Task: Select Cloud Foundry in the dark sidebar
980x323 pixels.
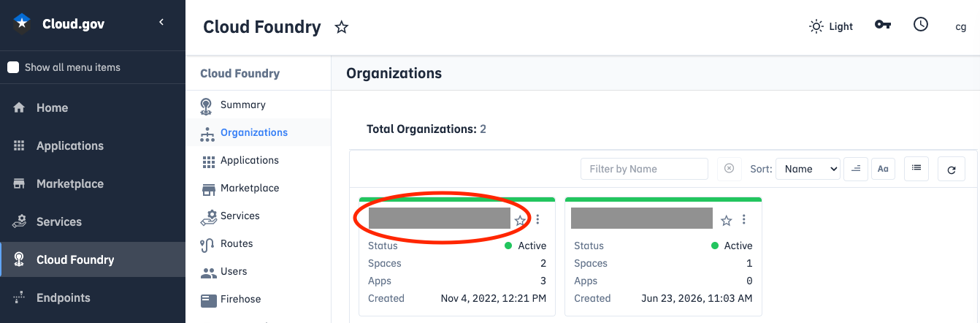Action: tap(93, 259)
